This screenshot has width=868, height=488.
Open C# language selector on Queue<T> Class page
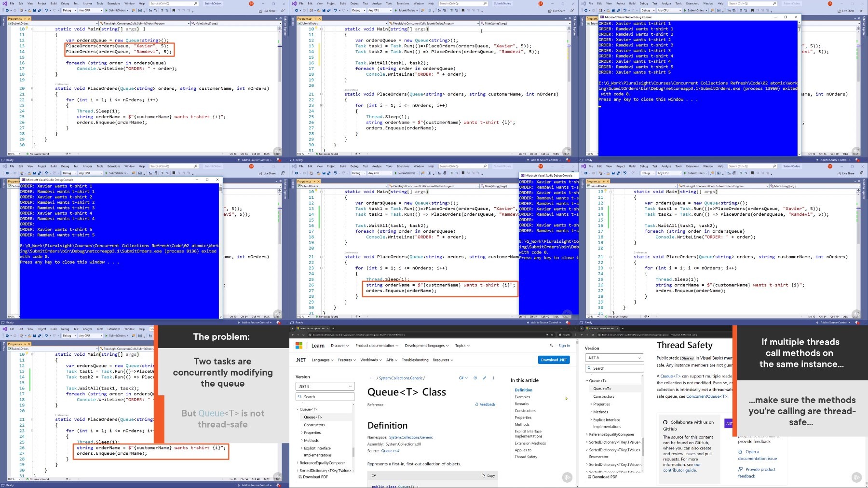tap(463, 378)
